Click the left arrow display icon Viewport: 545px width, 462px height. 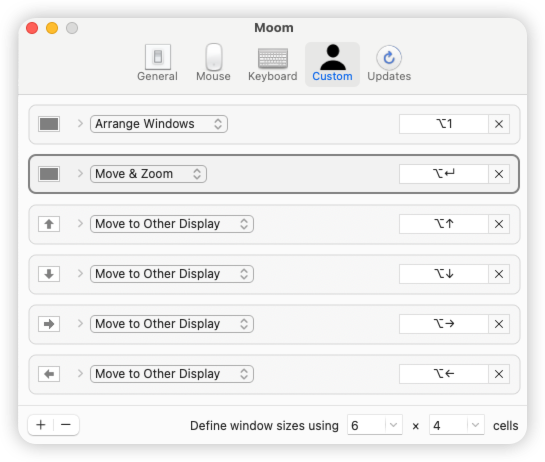pos(49,374)
